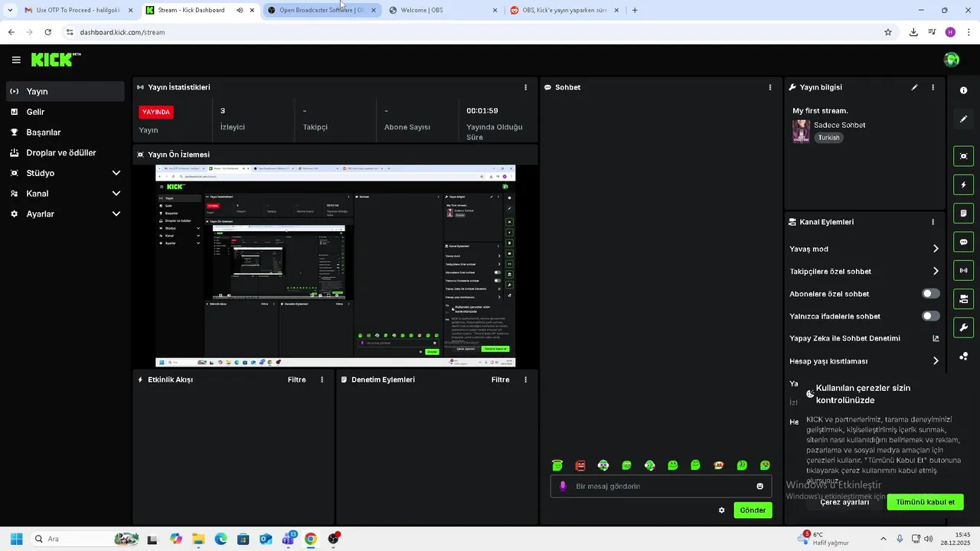Click the purple microphone icon in chat input
Screen dimensions: 980x551
(563, 486)
